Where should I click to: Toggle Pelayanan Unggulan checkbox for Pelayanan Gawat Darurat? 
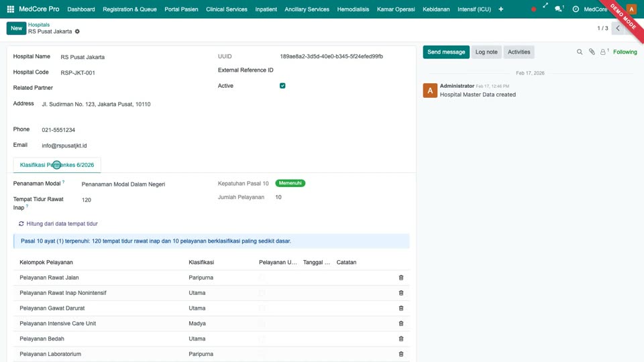point(262,308)
